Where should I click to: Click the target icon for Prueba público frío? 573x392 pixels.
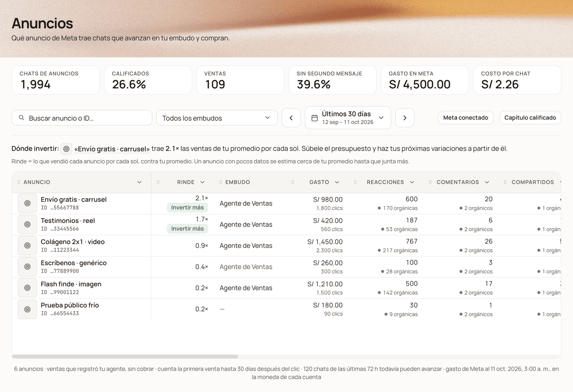27,309
